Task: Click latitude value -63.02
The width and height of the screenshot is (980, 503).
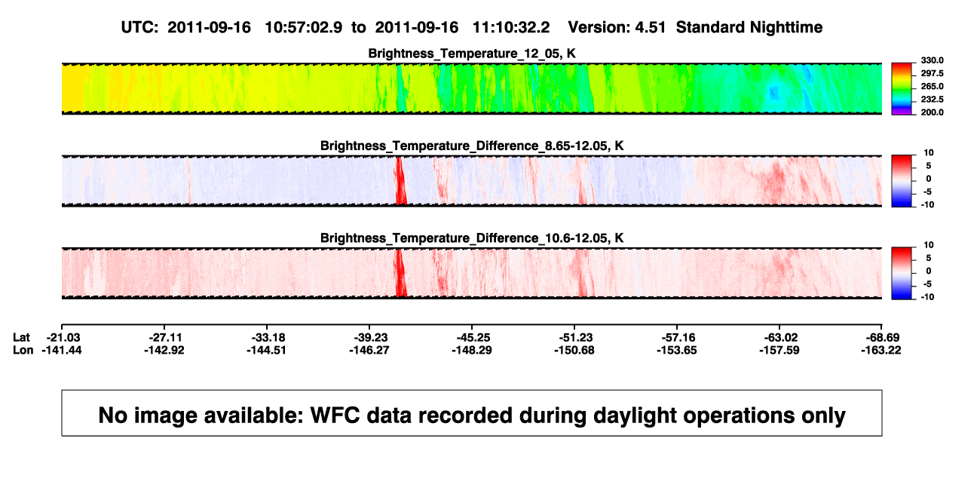Action: pos(779,337)
